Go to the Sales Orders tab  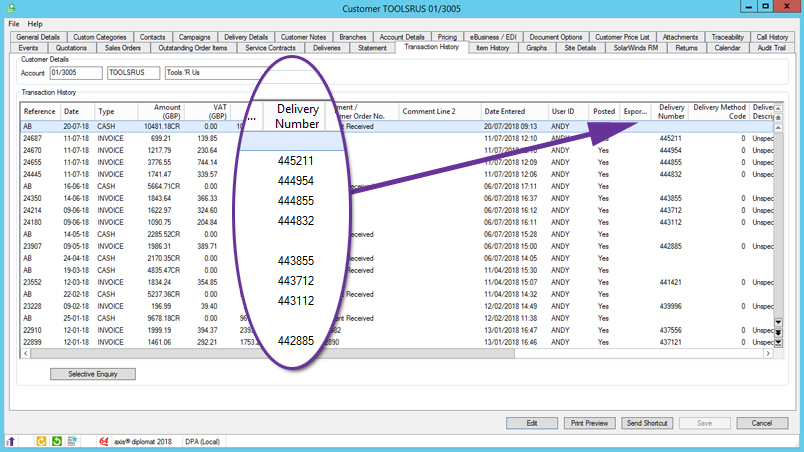123,48
